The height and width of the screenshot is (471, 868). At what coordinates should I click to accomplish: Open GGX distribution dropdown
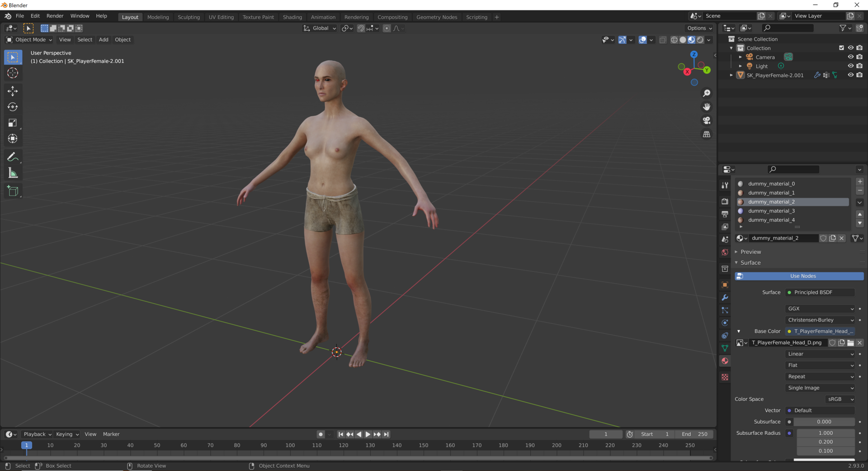pos(820,309)
